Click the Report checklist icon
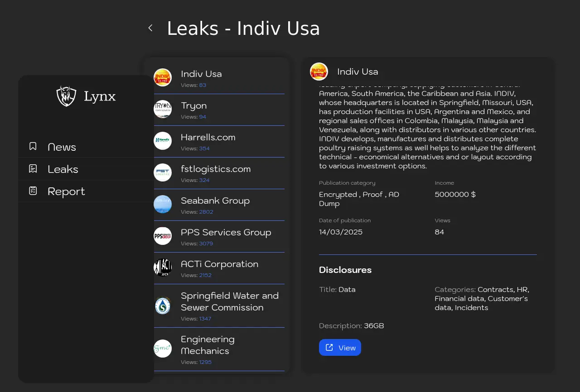This screenshot has width=580, height=392. pyautogui.click(x=33, y=191)
